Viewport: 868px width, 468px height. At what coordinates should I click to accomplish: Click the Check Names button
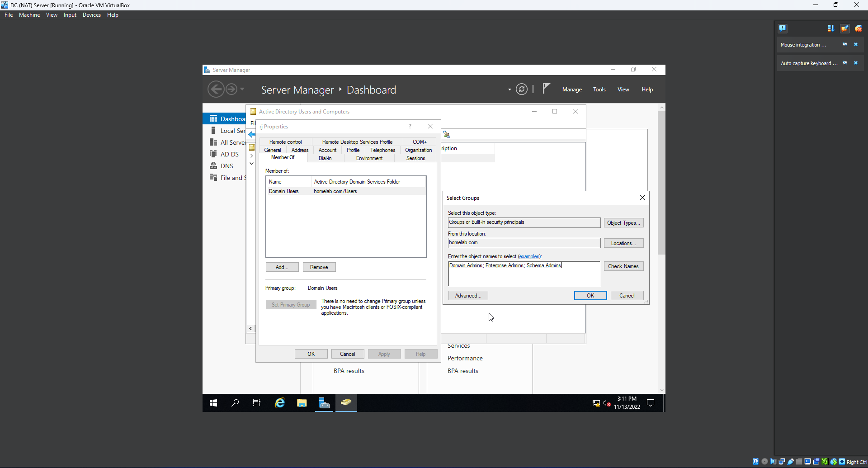623,266
